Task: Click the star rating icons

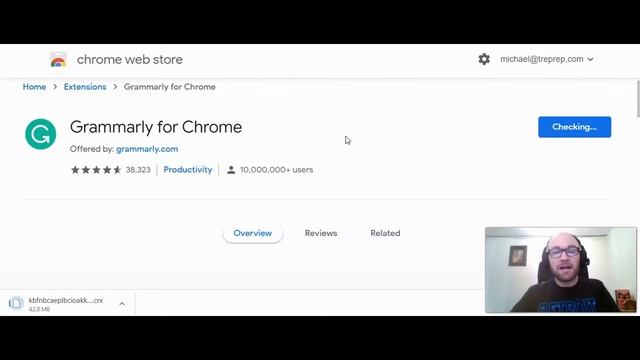Action: coord(96,170)
